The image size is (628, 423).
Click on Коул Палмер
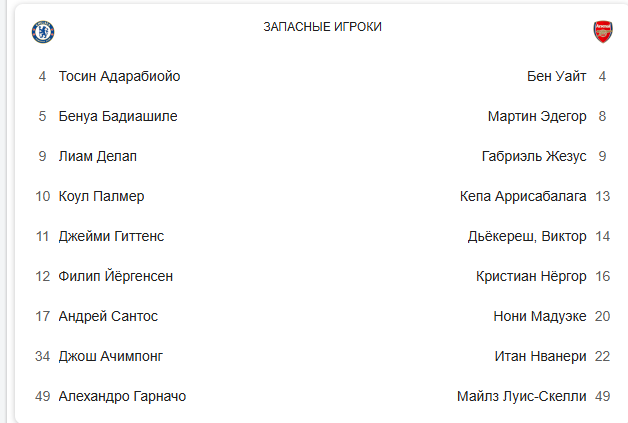[x=101, y=196]
